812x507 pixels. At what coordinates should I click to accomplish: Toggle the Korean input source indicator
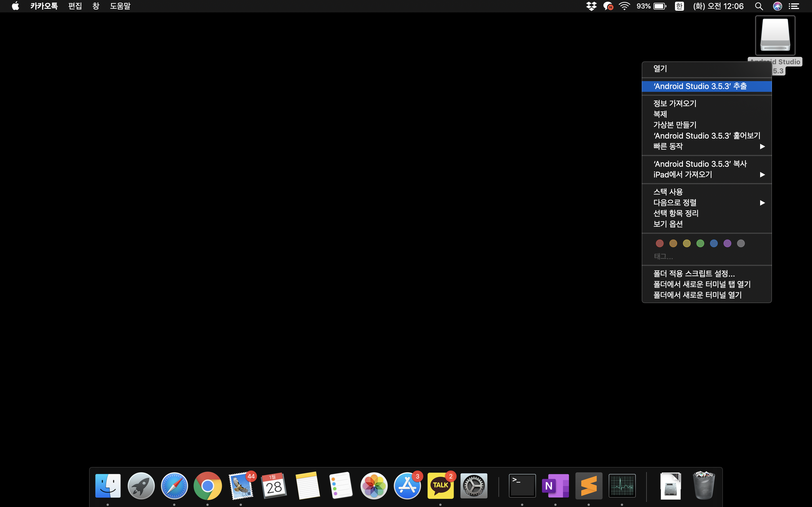pyautogui.click(x=679, y=6)
